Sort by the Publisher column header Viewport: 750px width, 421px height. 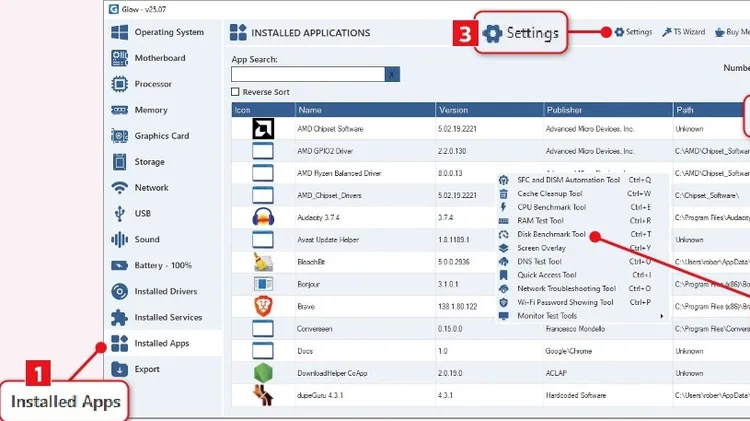[x=608, y=110]
